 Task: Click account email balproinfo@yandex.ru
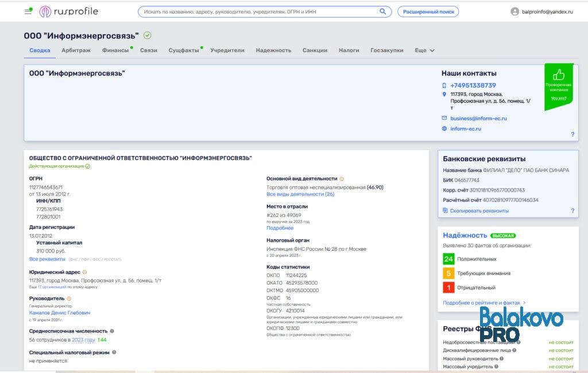point(547,11)
